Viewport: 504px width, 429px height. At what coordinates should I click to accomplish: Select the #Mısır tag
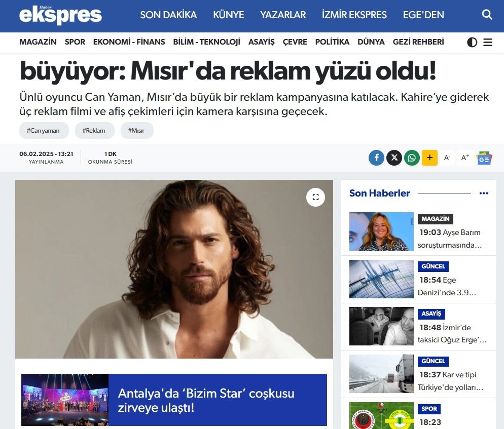coord(137,130)
